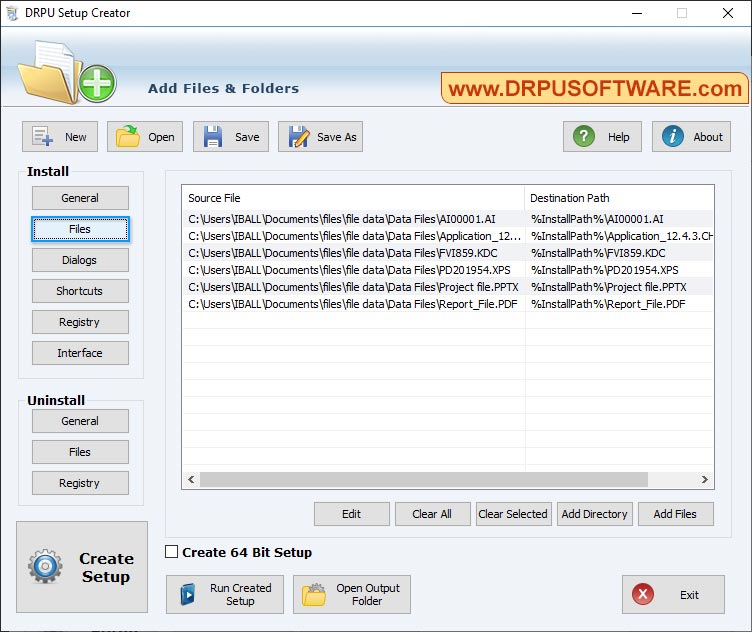Click the Add Files & Folders header icon
This screenshot has width=752, height=632.
[67, 72]
